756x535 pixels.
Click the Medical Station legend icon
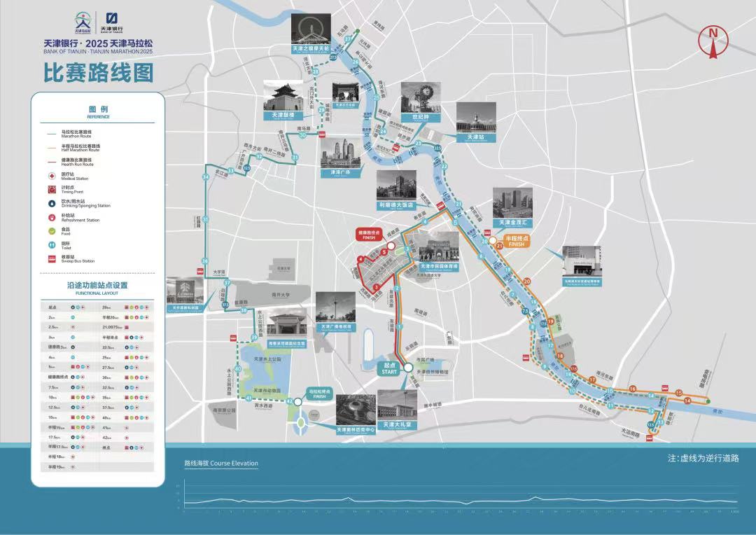click(52, 176)
